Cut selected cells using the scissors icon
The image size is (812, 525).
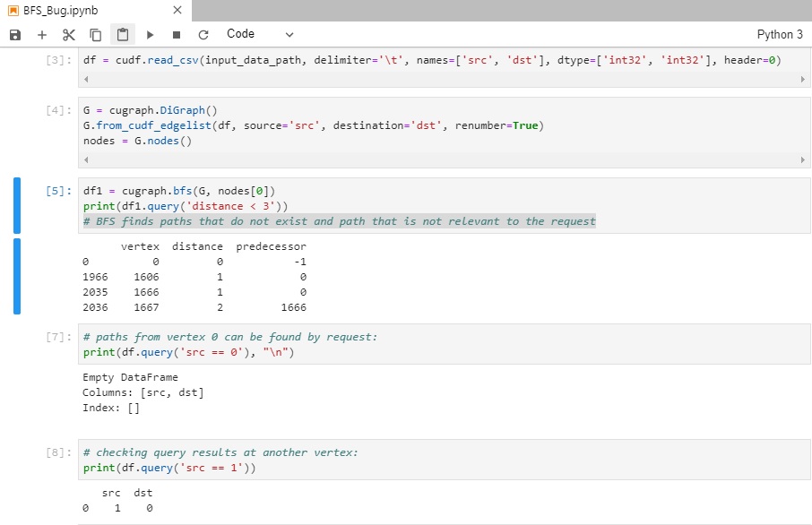pyautogui.click(x=68, y=34)
